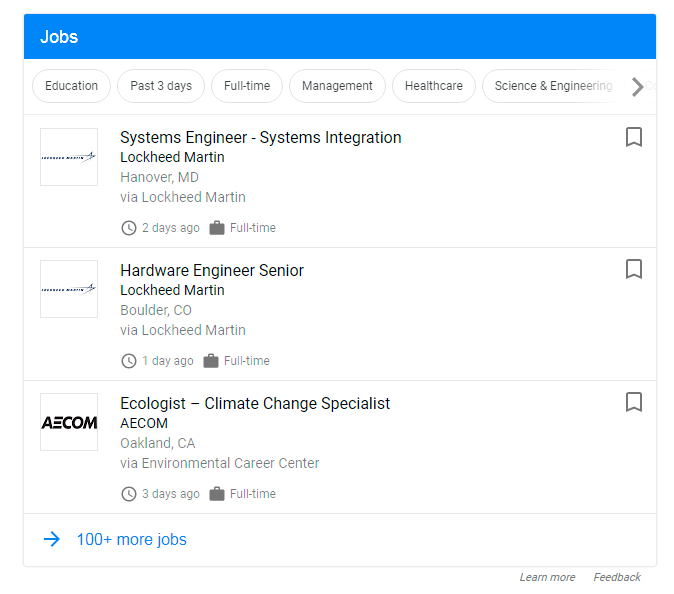
Task: Apply the Past 3 days filter
Action: 161,86
